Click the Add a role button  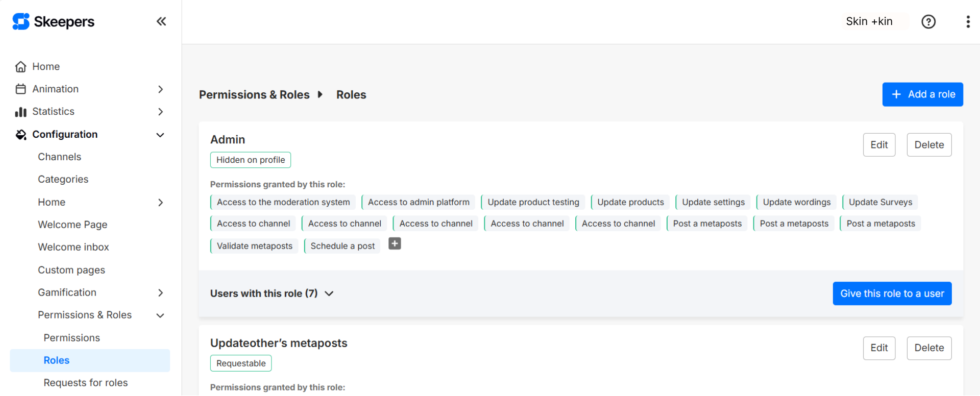[x=922, y=94]
